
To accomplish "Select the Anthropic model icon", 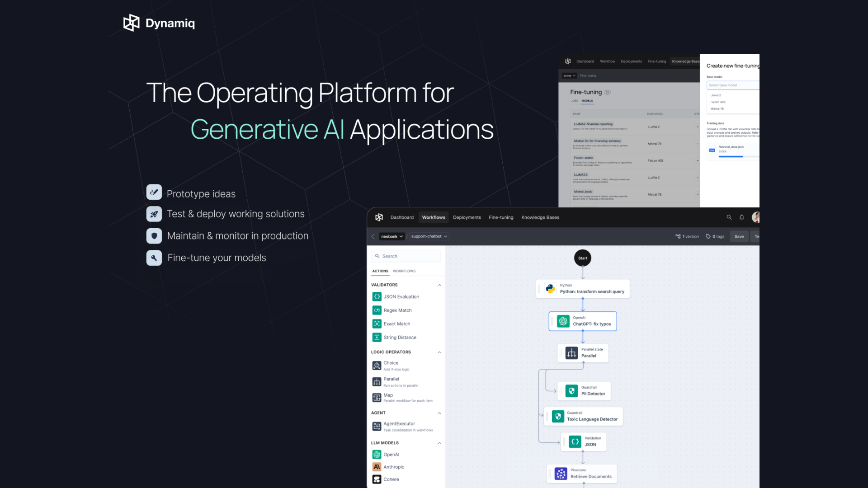I will tap(377, 467).
